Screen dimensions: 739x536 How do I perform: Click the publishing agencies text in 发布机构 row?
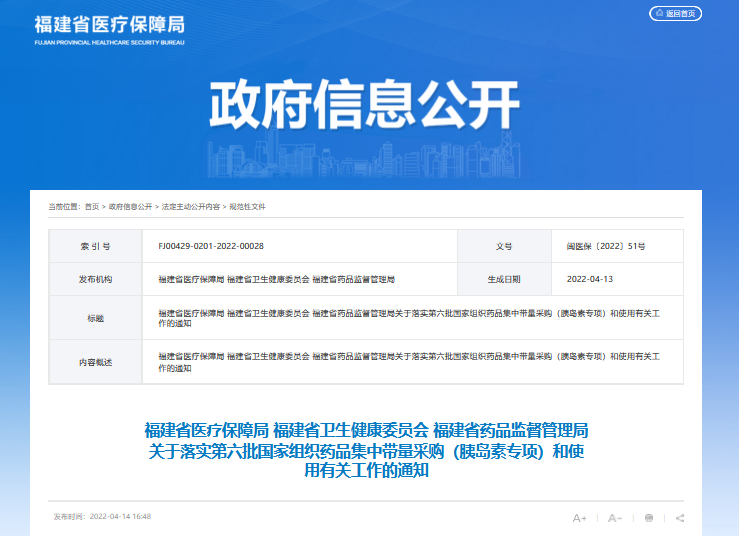coord(277,279)
